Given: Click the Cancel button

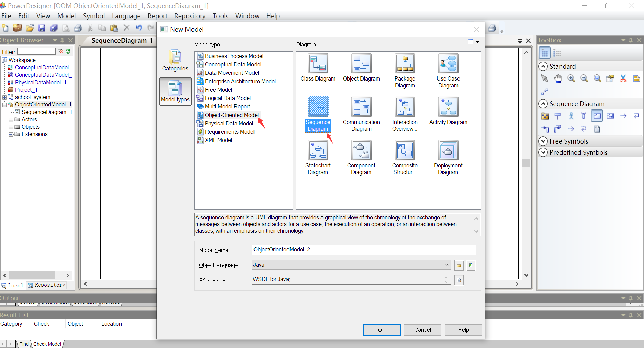Looking at the screenshot, I should click(422, 330).
